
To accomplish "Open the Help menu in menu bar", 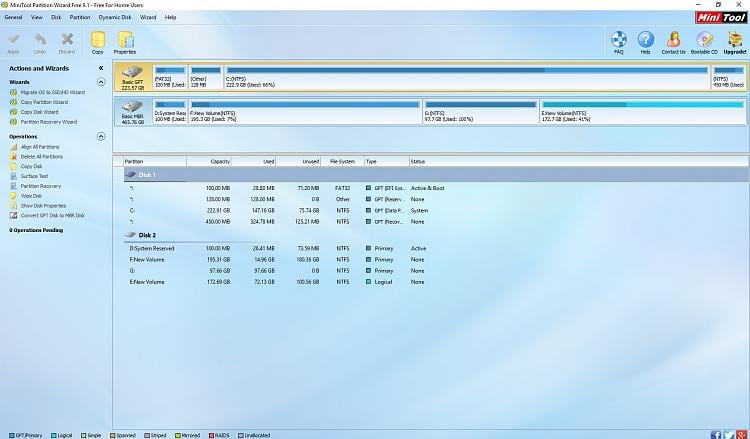I will [x=170, y=17].
